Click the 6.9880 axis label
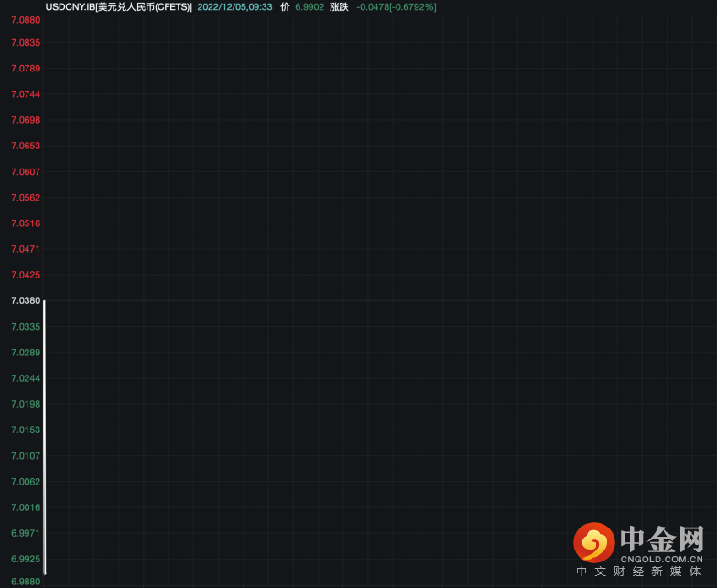 click(26, 582)
